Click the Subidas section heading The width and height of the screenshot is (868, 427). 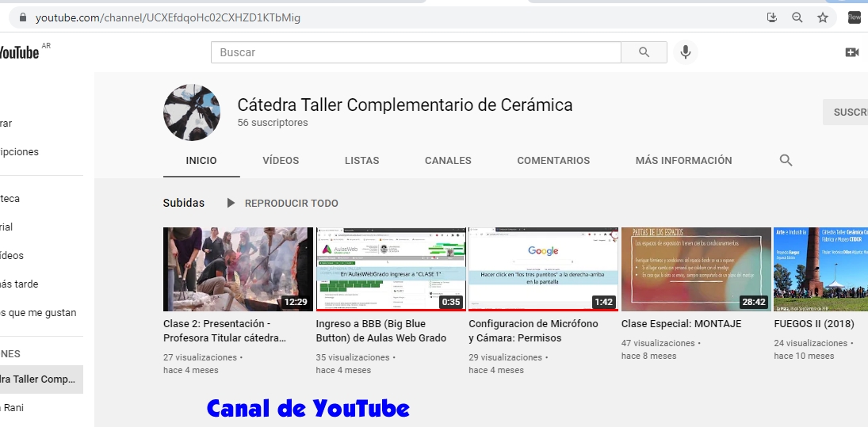(x=184, y=203)
